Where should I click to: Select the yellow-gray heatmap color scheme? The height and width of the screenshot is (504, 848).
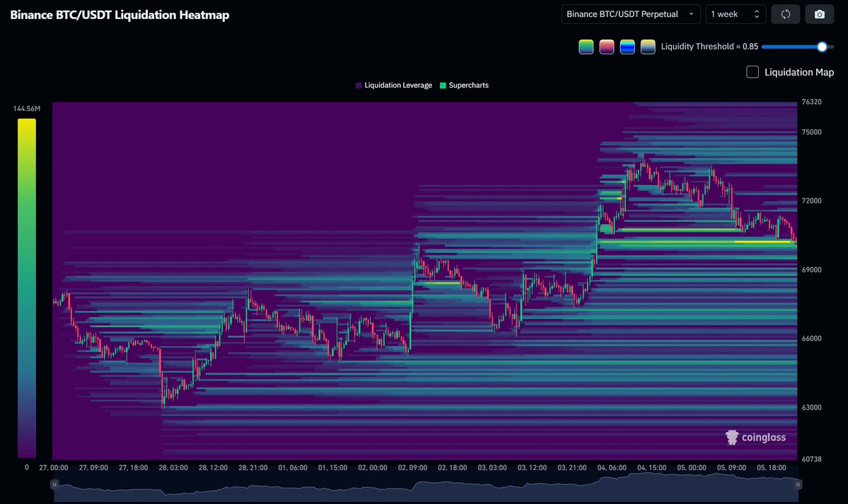click(648, 47)
